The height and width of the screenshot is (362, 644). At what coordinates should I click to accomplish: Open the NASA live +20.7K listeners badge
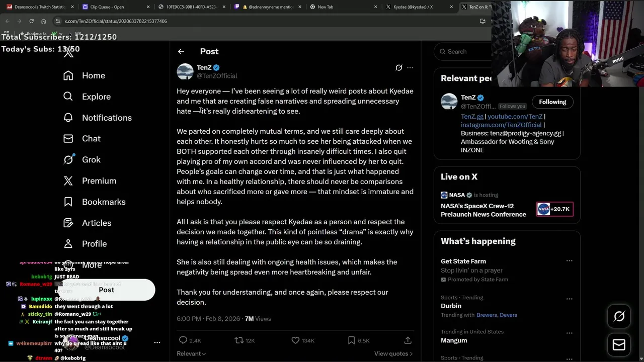point(554,209)
